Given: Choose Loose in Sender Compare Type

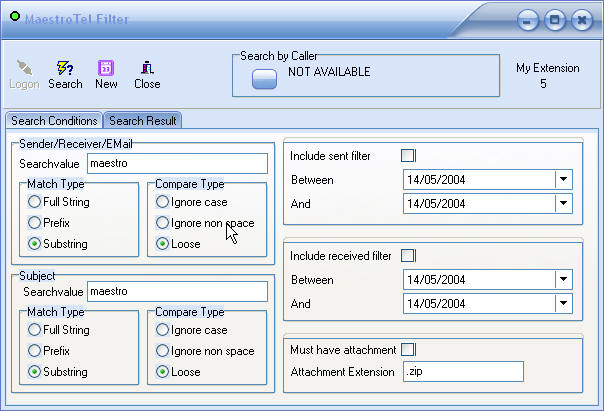Looking at the screenshot, I should pos(162,243).
